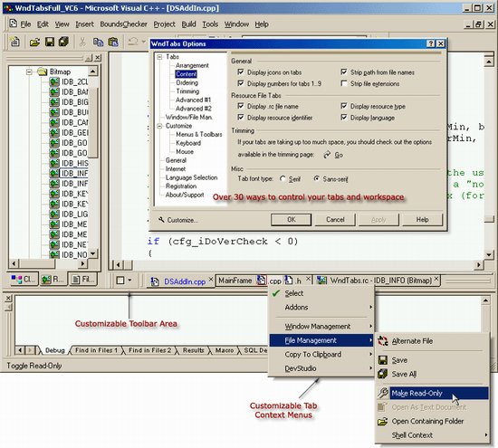Toggle Display resource identifier checkbox

[241, 117]
